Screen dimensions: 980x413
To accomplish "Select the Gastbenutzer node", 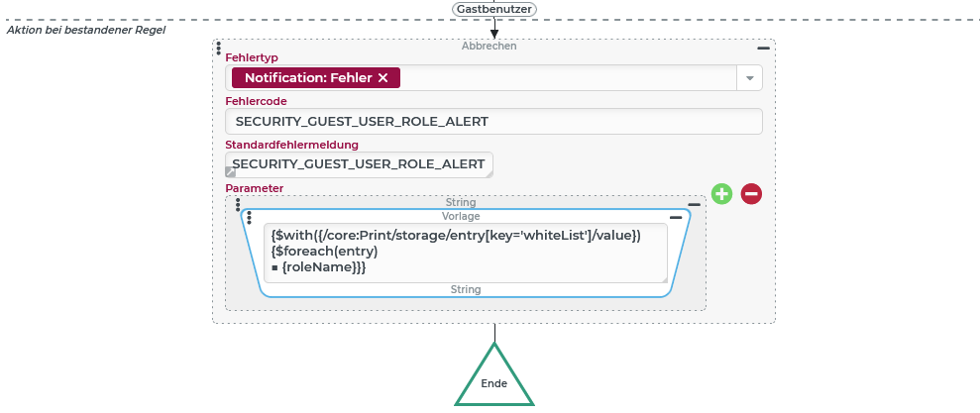I will (493, 9).
